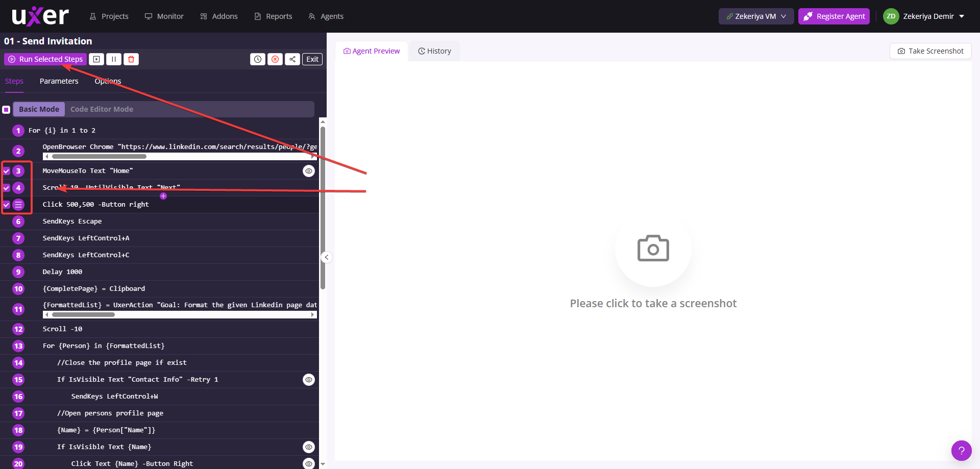Click the Register Agent button
Screen dimensions: 980x469
pos(834,16)
